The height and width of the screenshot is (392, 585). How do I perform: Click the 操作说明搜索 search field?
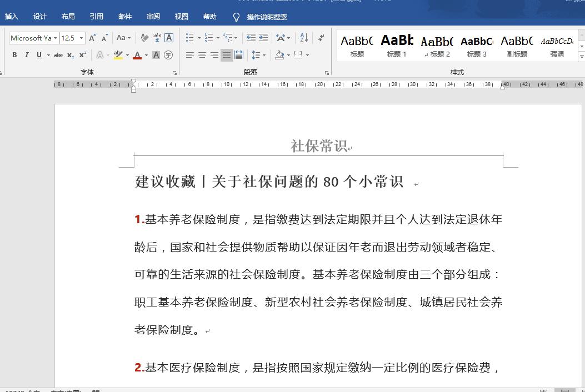[266, 17]
